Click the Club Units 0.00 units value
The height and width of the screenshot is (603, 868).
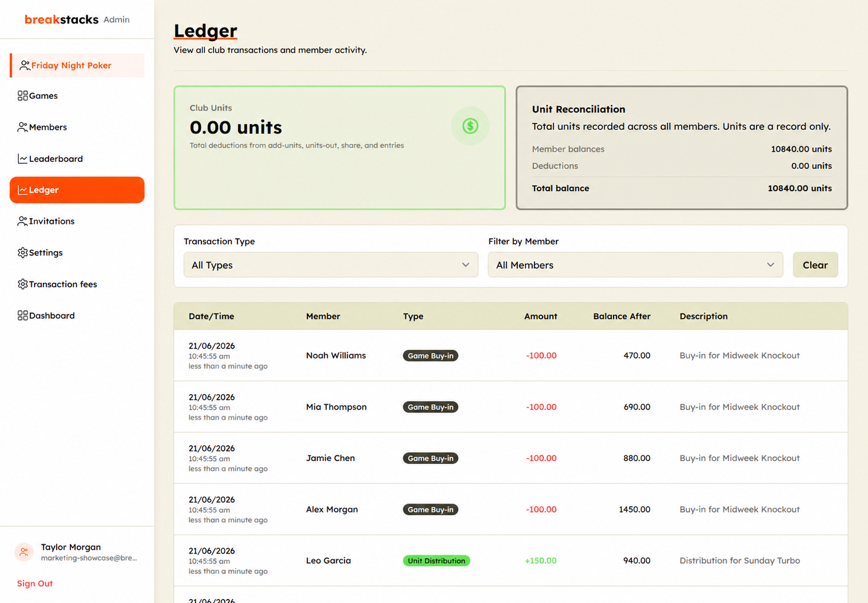[236, 127]
